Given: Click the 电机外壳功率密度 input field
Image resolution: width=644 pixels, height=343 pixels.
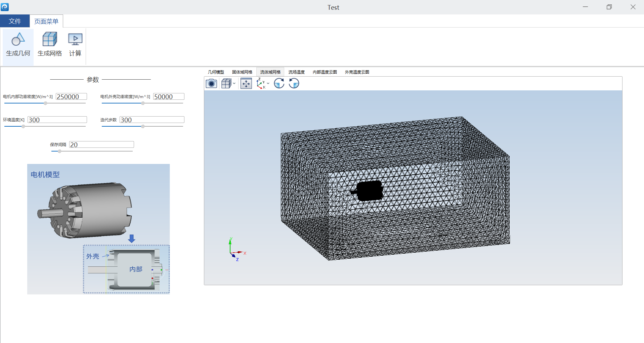Looking at the screenshot, I should [x=169, y=97].
